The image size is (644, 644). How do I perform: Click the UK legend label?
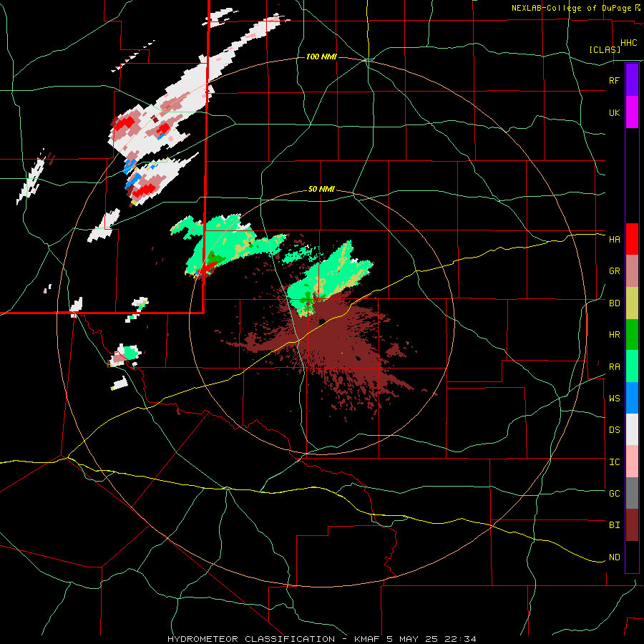[614, 112]
